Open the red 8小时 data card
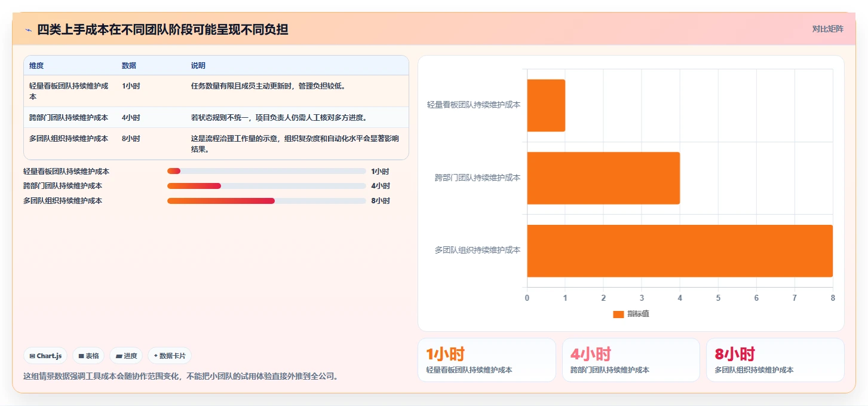868x406 pixels. [x=775, y=360]
